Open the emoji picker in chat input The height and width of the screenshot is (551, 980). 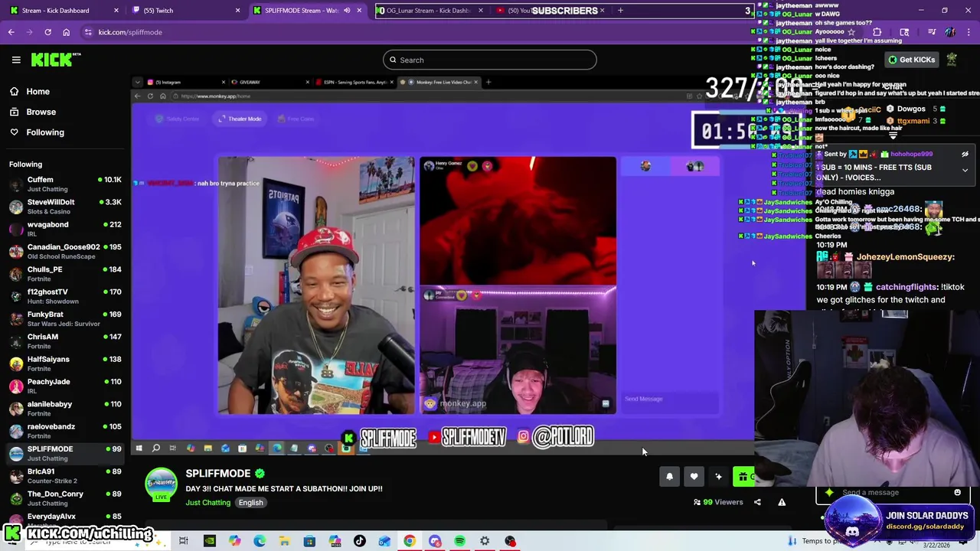(x=957, y=493)
